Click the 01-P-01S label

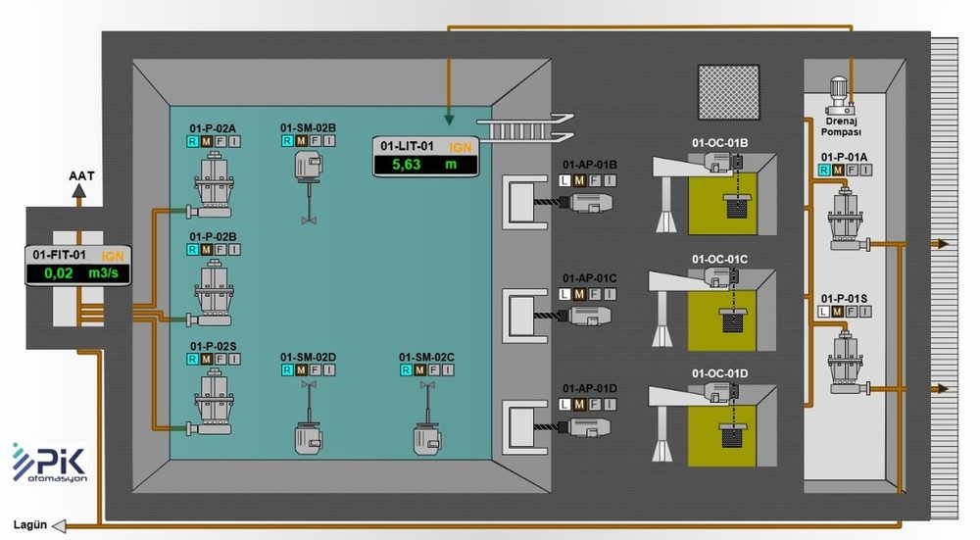[x=844, y=299]
